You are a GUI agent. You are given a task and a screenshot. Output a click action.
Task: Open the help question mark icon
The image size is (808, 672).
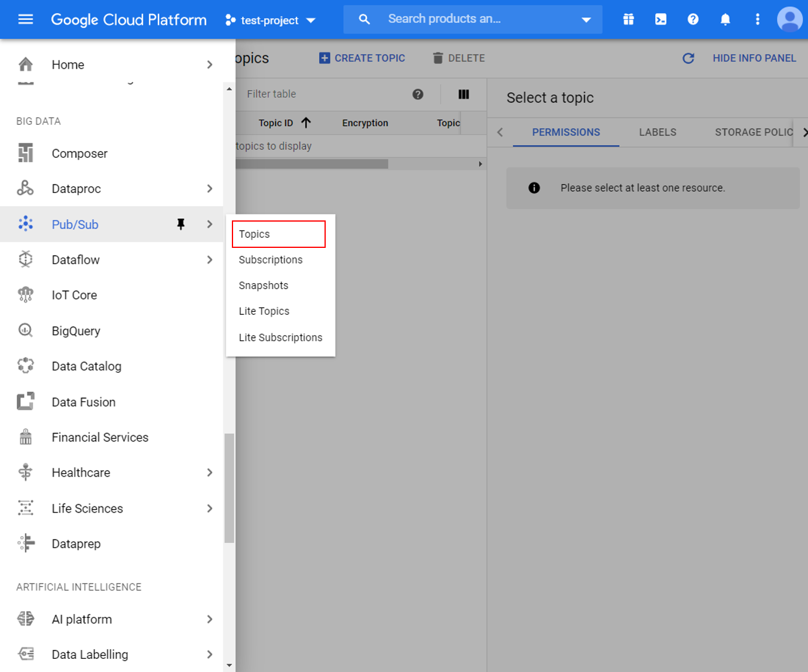click(693, 19)
